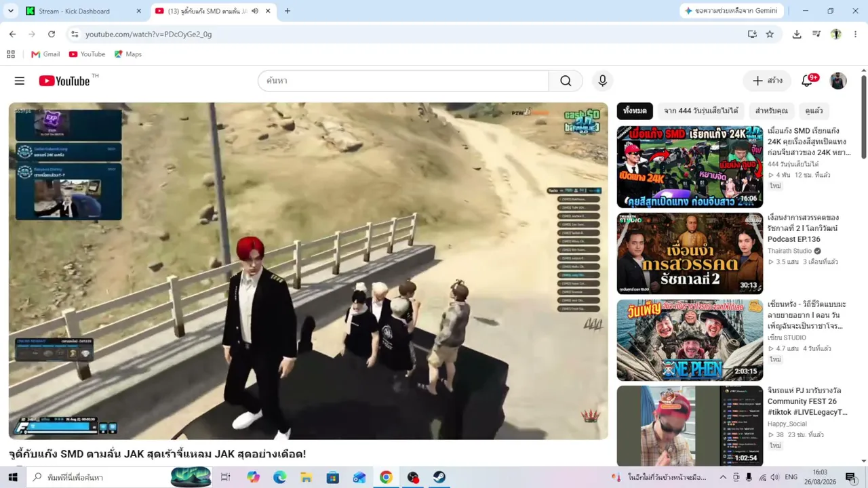Click the video title จูตี้กับแก๊ง SMD text
This screenshot has width=868, height=488.
(x=157, y=454)
